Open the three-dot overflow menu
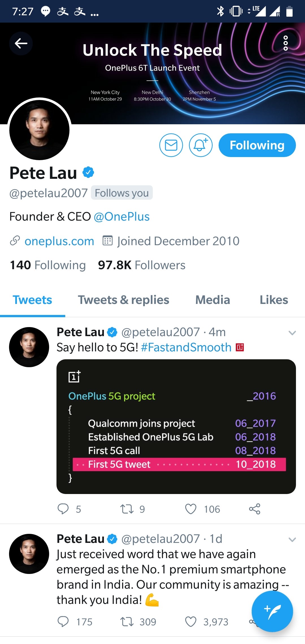 pos(286,43)
